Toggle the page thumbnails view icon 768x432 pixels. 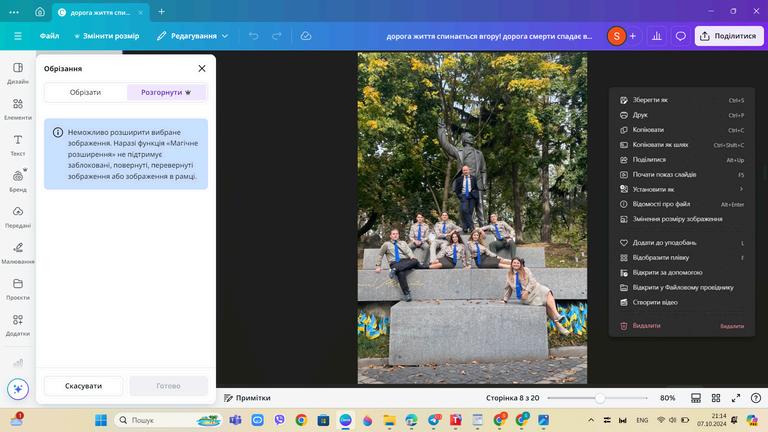coord(696,398)
